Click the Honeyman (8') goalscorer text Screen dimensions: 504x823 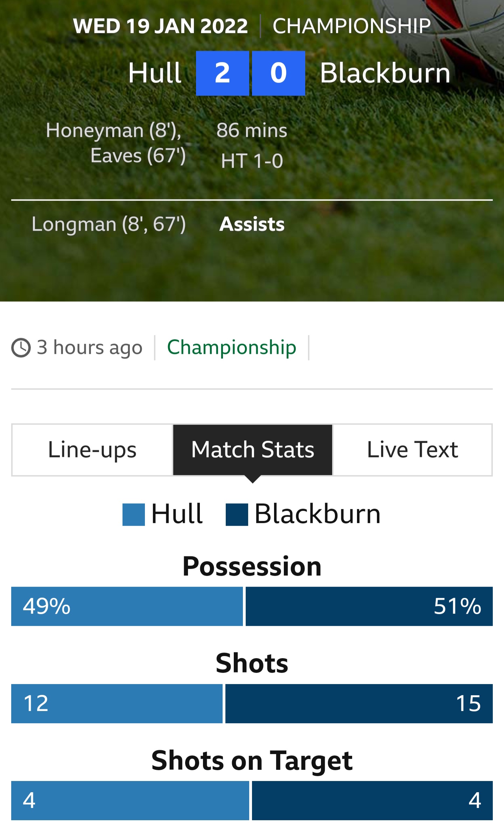(x=114, y=130)
